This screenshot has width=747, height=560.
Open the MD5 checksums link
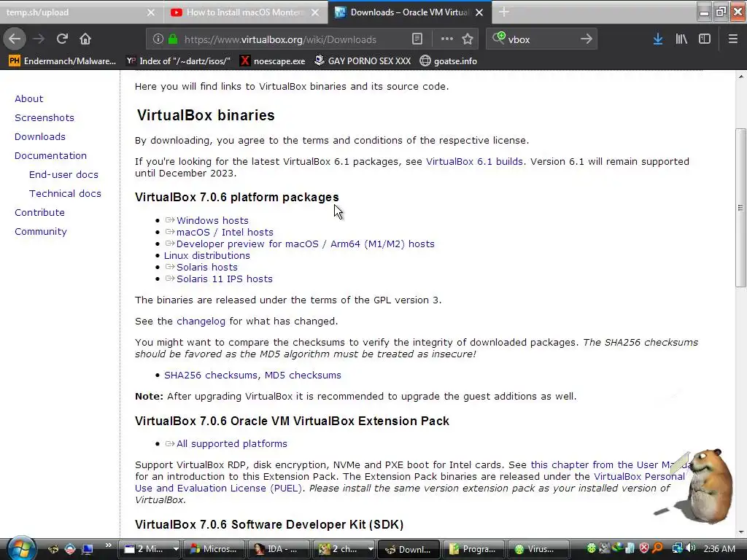pyautogui.click(x=303, y=376)
